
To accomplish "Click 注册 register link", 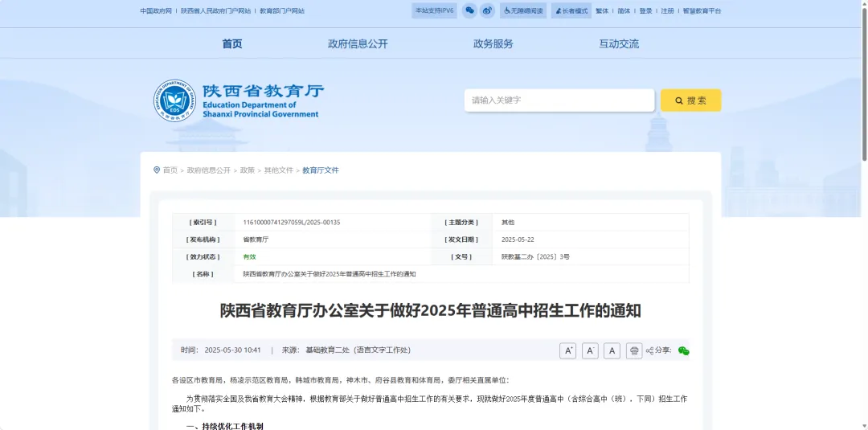I will 667,11.
